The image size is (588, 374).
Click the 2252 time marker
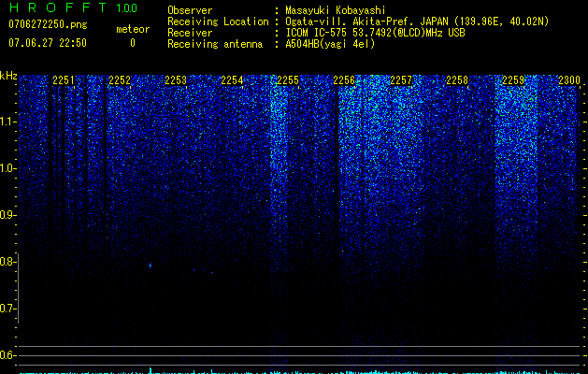(x=120, y=80)
